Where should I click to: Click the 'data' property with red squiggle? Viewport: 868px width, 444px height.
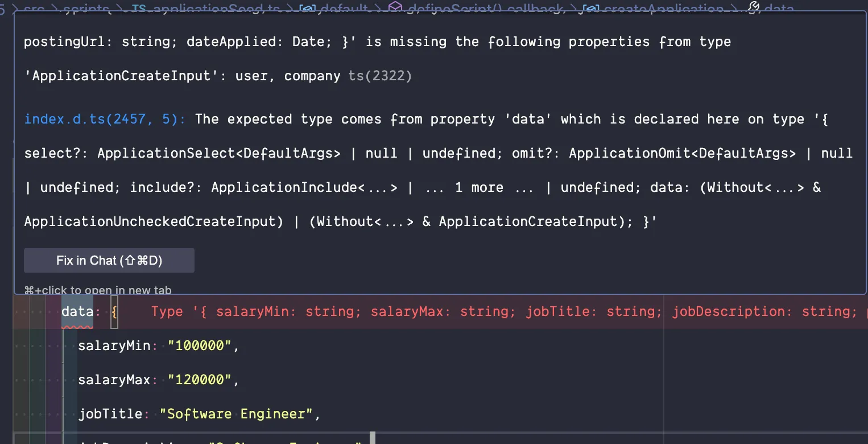click(x=77, y=312)
